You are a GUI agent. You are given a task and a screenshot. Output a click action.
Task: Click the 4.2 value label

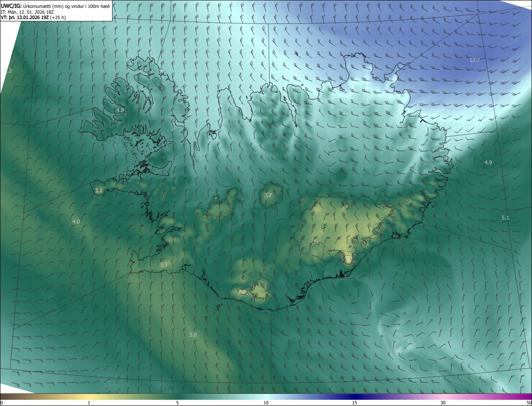(8, 71)
